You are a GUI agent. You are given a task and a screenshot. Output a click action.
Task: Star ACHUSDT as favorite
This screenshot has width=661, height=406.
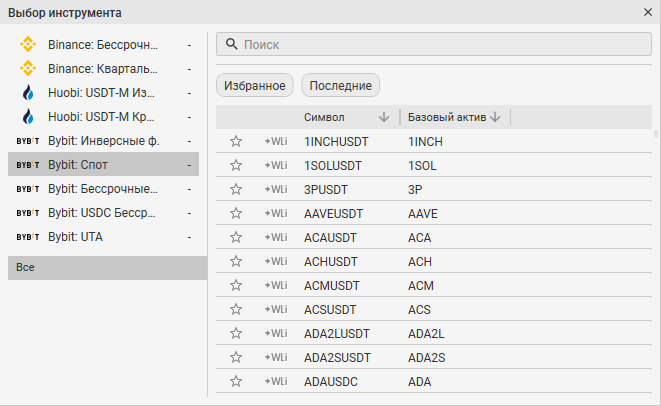[x=236, y=261]
